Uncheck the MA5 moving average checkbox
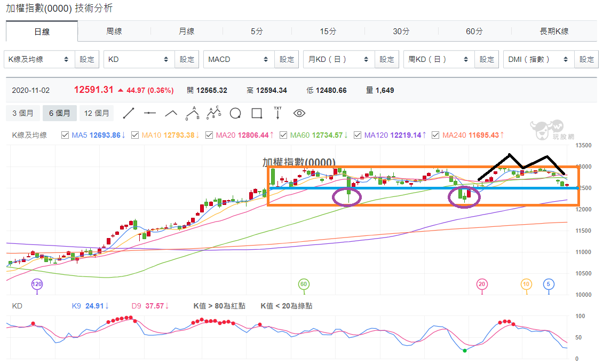The image size is (603, 364). [x=65, y=135]
